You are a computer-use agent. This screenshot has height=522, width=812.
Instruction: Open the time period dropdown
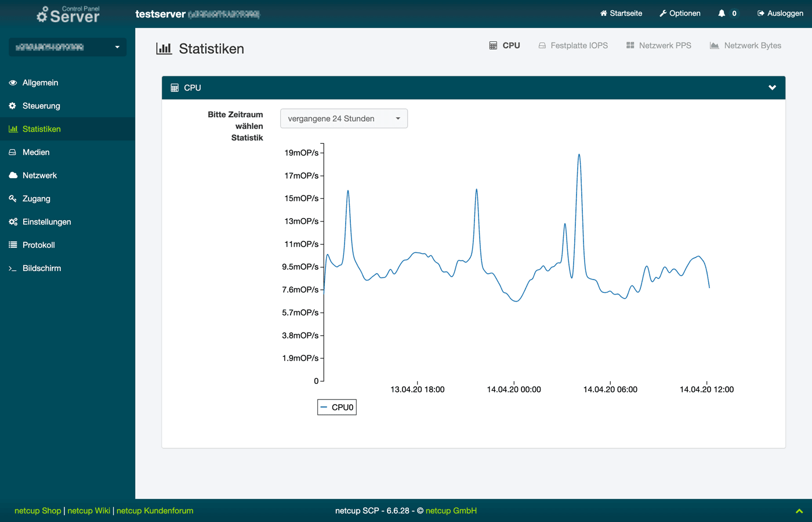(343, 119)
